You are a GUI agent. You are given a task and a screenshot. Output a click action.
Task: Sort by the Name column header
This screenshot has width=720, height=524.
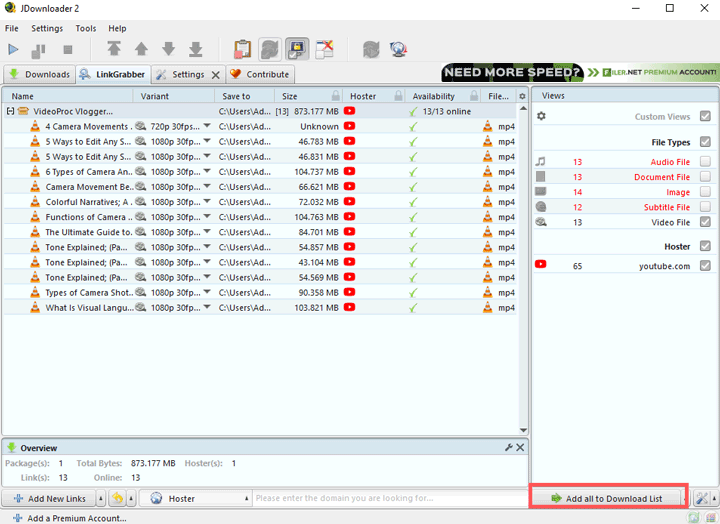coord(68,96)
